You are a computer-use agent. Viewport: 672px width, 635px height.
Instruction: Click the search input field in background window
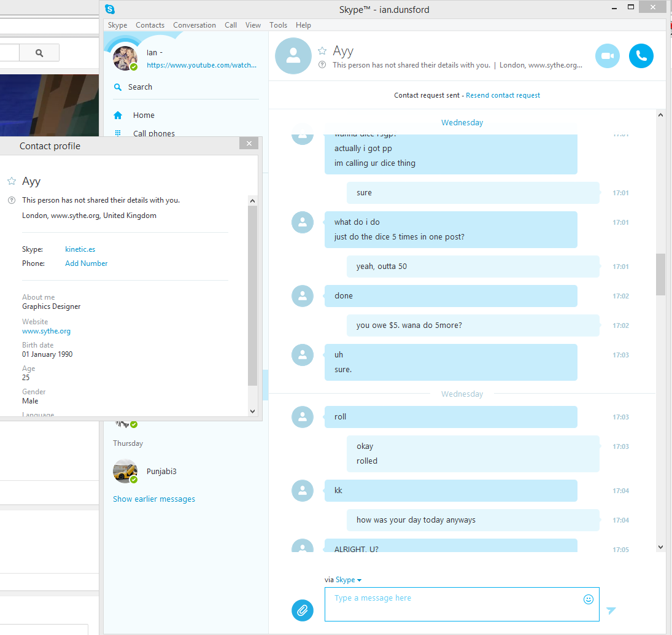coord(9,53)
